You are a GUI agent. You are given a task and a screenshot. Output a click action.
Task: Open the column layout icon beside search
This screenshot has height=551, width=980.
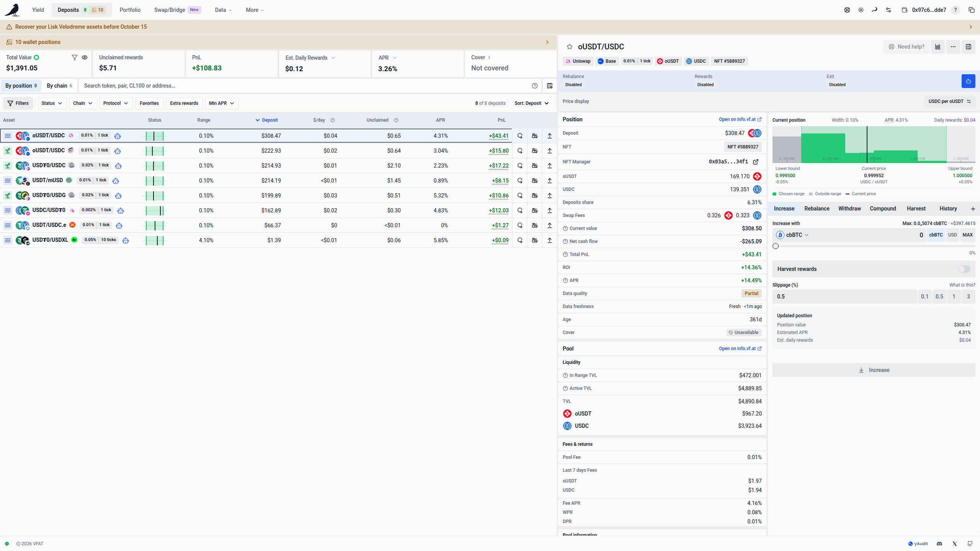pos(550,86)
